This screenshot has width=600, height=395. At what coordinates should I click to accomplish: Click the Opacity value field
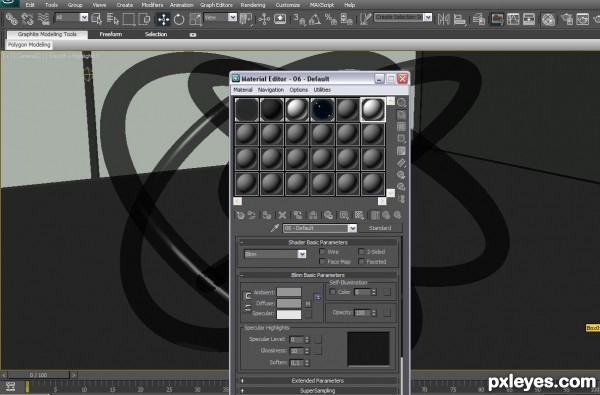[x=362, y=313]
